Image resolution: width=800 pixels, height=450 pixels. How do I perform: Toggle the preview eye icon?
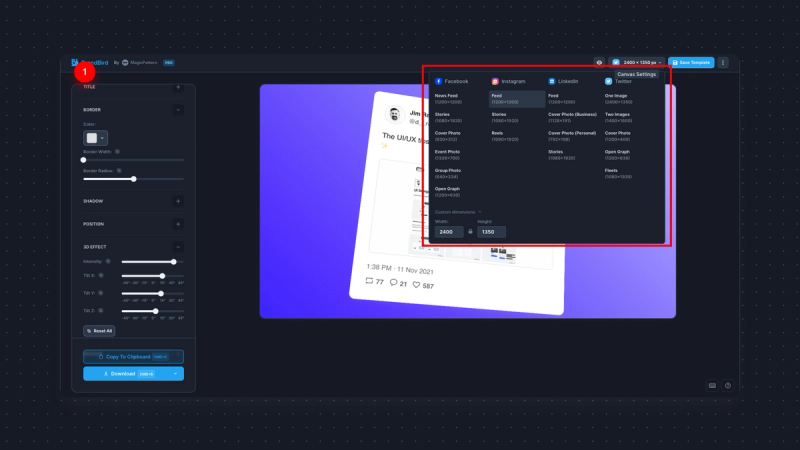pos(599,62)
